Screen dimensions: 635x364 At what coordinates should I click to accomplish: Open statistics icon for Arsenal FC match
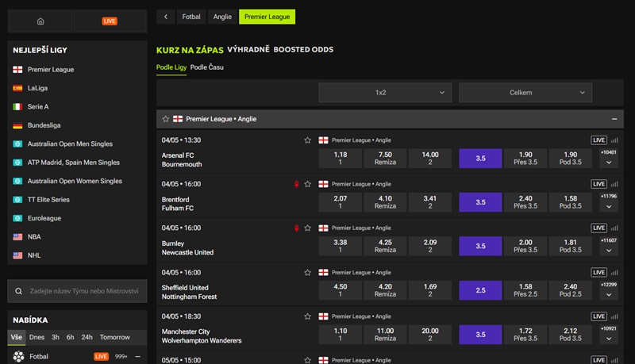coord(614,140)
